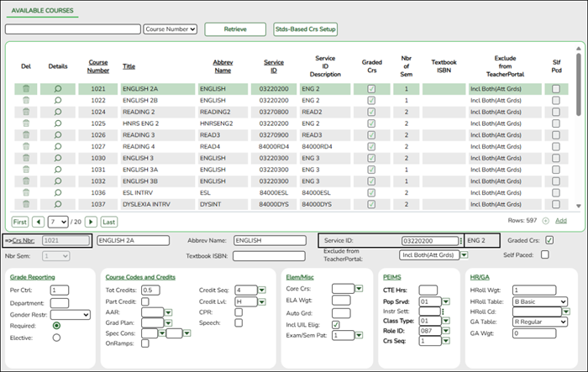View details of ENGLISH 3A
Screen dimensions: 588x372
click(58, 170)
